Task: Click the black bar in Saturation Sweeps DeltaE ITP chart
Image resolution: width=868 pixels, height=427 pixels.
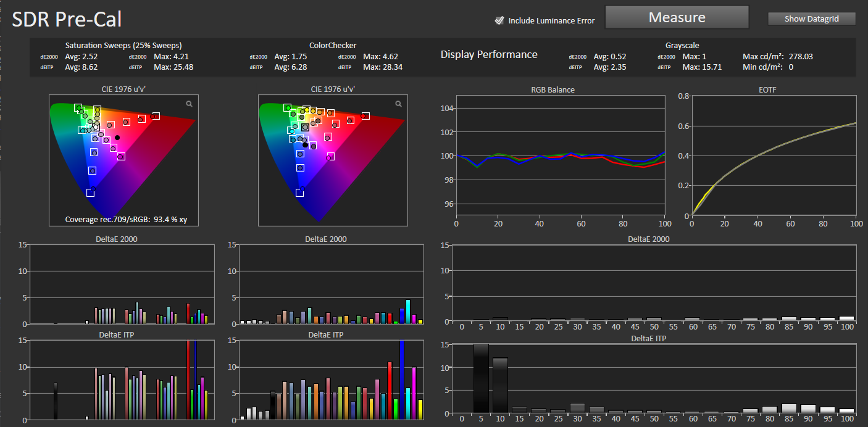Action: [56, 401]
